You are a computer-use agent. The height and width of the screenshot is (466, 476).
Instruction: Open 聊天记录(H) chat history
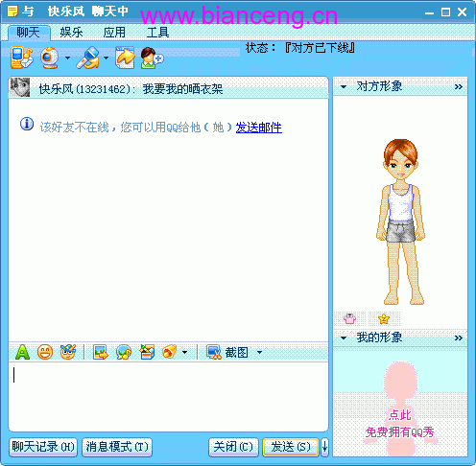pos(43,447)
